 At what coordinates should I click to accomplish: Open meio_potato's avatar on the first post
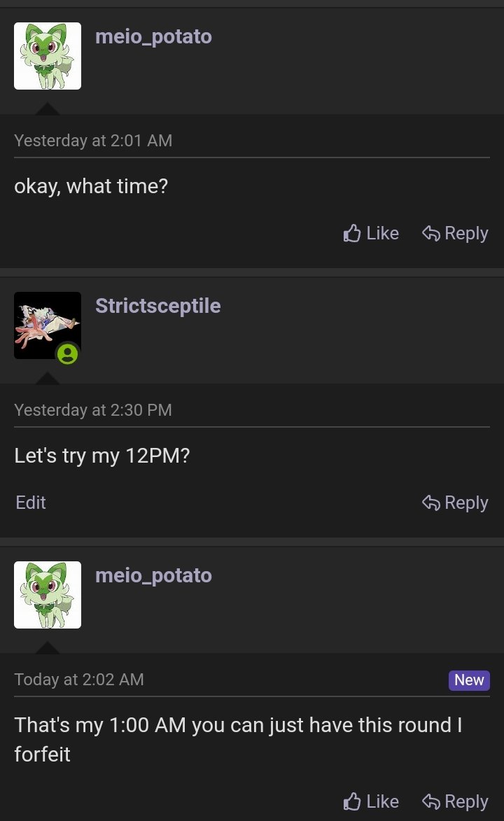(x=48, y=56)
